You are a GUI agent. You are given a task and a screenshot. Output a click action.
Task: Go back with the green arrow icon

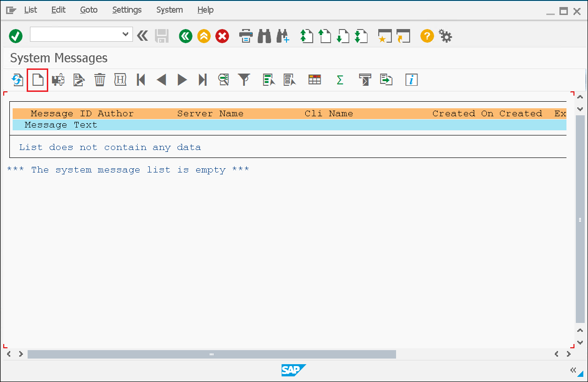185,36
